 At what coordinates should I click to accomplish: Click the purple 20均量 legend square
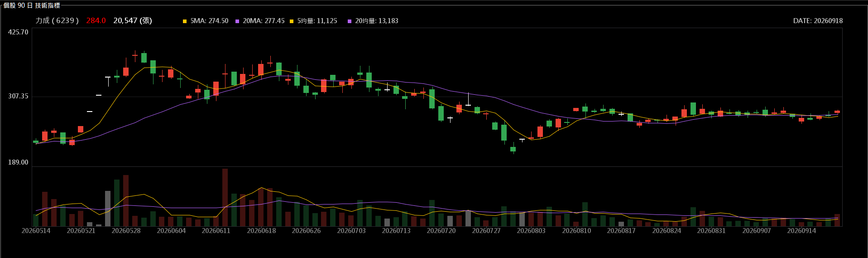pos(350,21)
